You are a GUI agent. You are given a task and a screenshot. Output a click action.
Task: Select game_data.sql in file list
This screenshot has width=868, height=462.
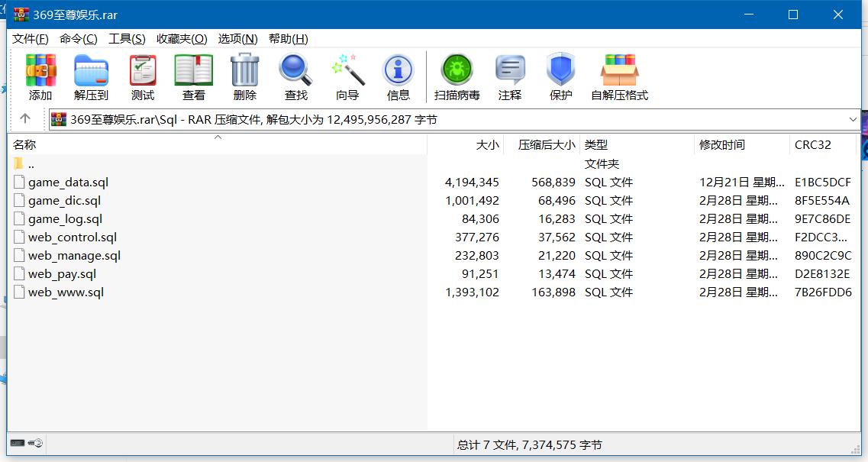pos(68,183)
